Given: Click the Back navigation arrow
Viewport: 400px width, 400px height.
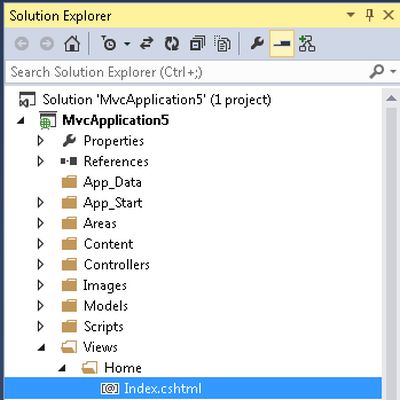Looking at the screenshot, I should point(22,44).
